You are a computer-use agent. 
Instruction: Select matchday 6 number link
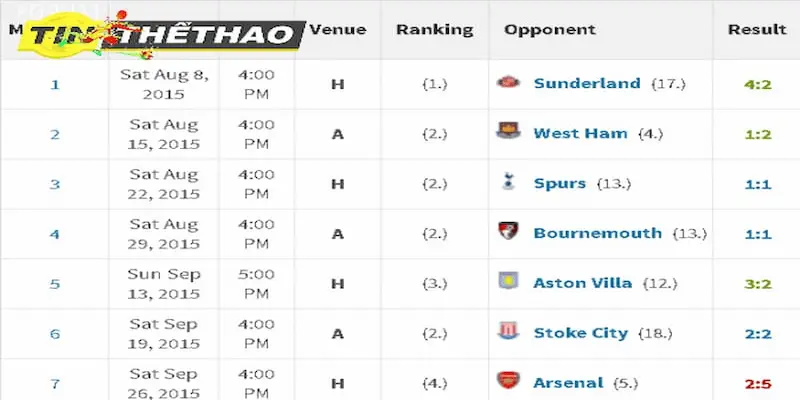55,334
